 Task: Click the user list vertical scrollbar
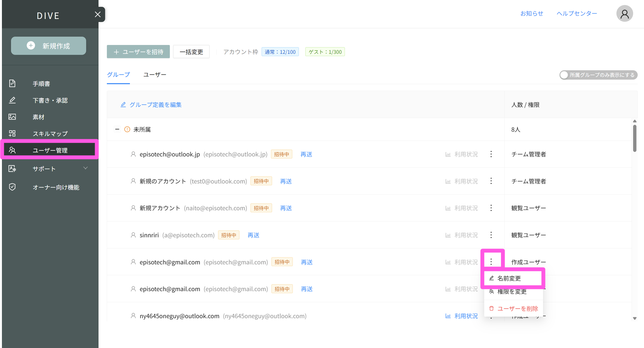click(634, 138)
